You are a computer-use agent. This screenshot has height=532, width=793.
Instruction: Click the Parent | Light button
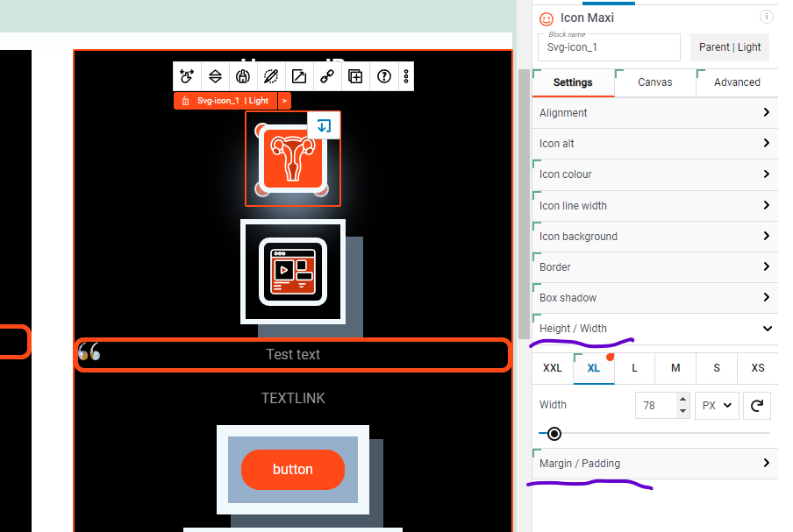click(x=730, y=46)
